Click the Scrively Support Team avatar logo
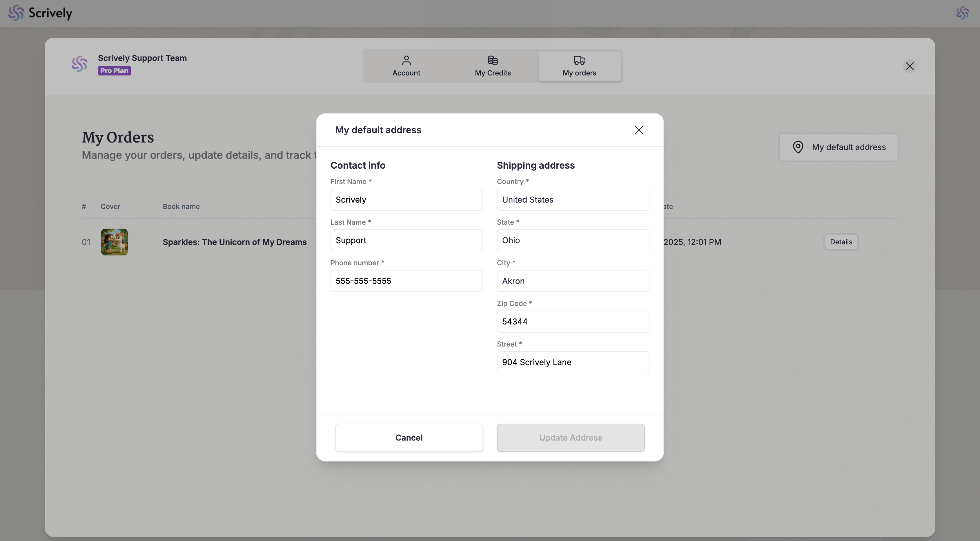This screenshot has height=541, width=980. (79, 64)
